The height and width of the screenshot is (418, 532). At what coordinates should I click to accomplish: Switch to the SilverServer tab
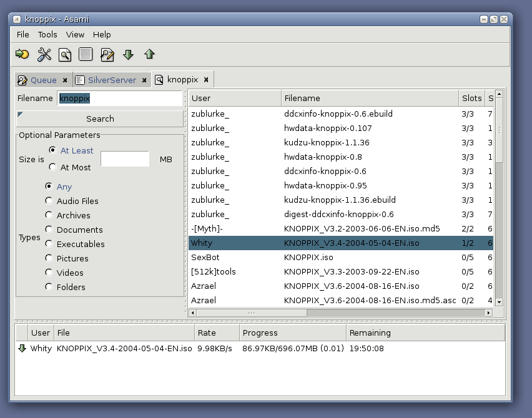coord(112,80)
